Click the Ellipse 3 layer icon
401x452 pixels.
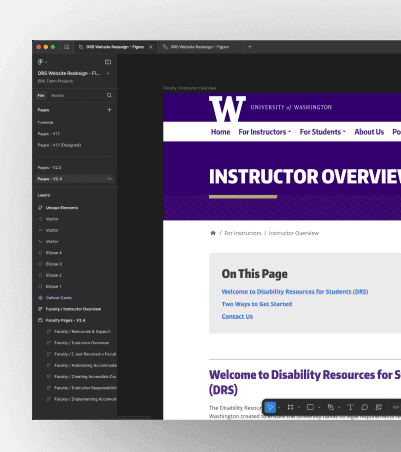tap(40, 264)
